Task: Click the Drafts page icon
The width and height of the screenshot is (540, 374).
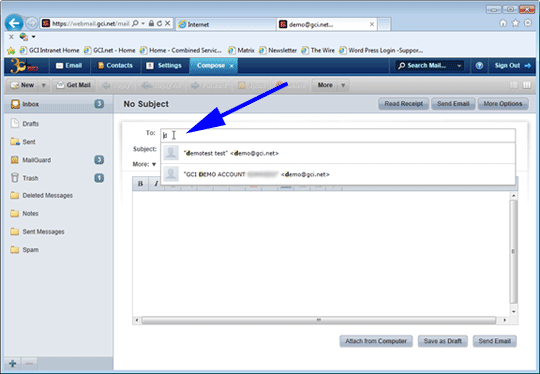Action: tap(14, 123)
